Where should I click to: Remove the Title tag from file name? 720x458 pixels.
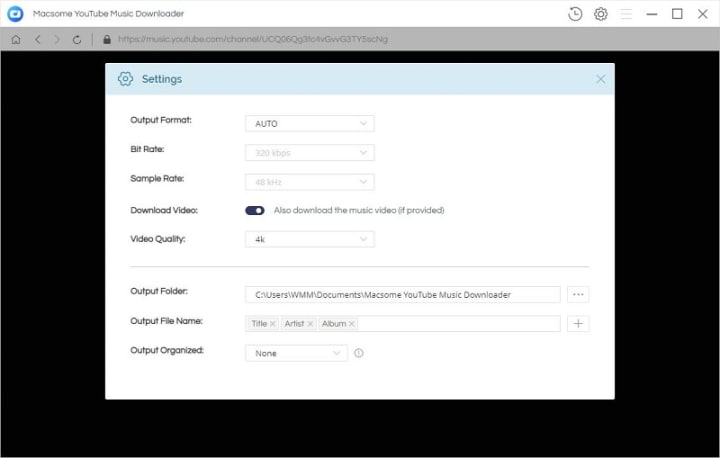(273, 324)
